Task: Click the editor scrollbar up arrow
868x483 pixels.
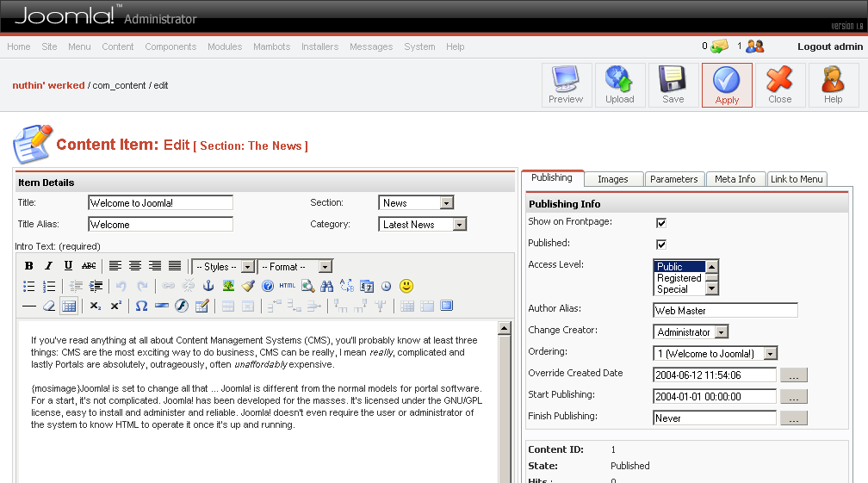Action: 504,328
